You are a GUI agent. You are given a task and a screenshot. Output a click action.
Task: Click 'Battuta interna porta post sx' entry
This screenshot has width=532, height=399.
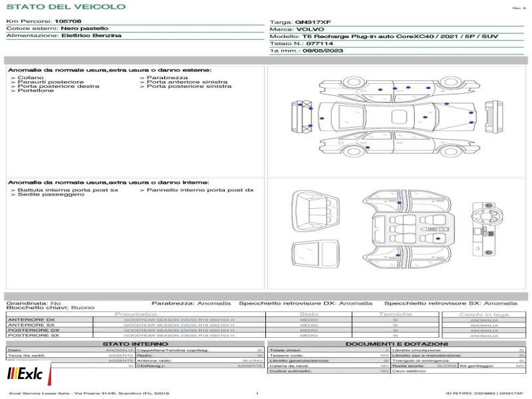point(68,190)
